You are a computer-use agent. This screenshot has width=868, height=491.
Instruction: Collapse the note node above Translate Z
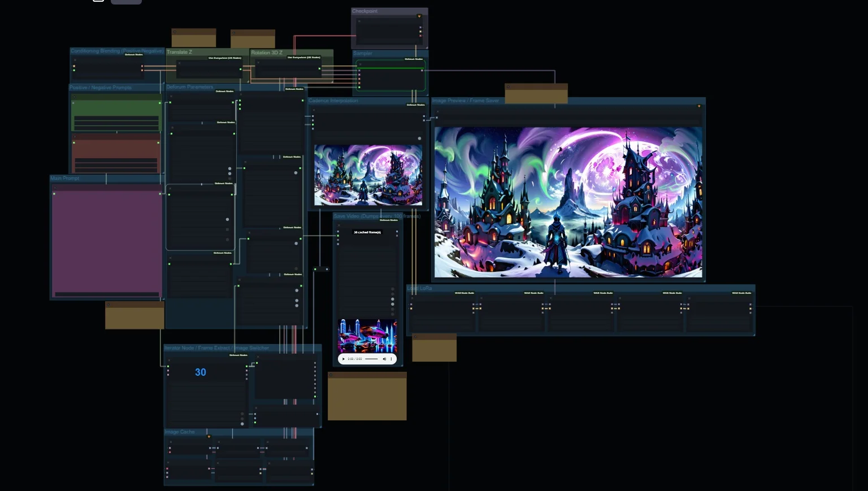(175, 32)
